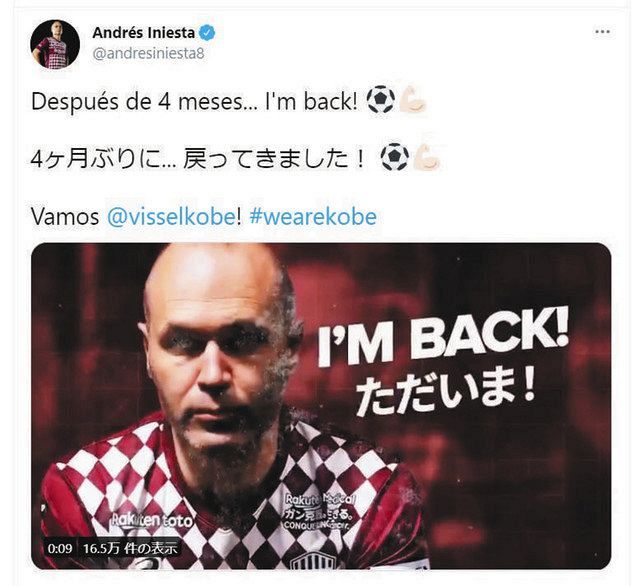Open the tweet's three-dot more menu
The width and height of the screenshot is (640, 586).
click(602, 32)
